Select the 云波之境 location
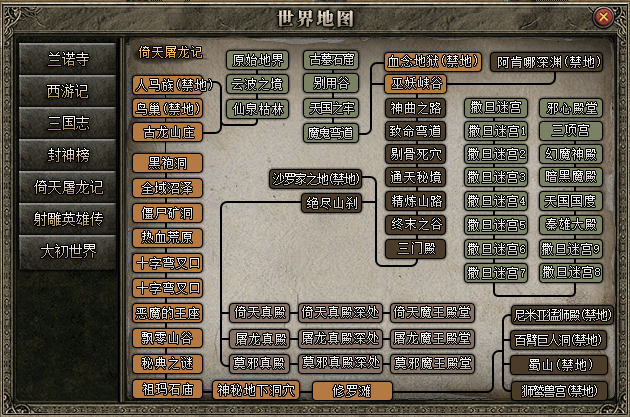This screenshot has height=417, width=630. [x=258, y=84]
